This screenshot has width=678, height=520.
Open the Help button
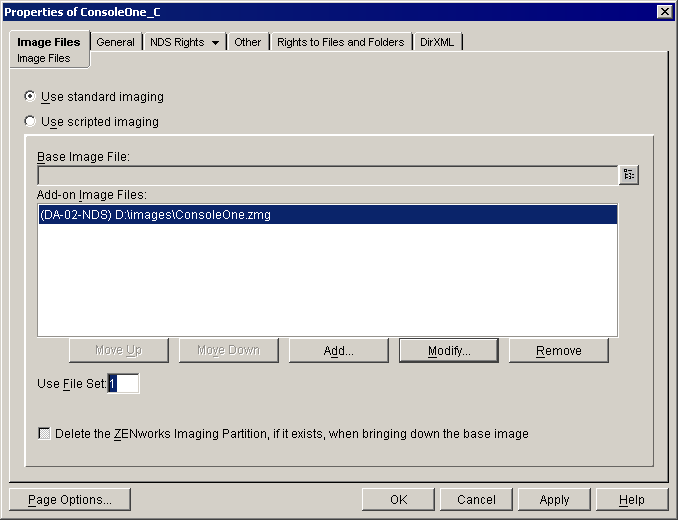632,500
